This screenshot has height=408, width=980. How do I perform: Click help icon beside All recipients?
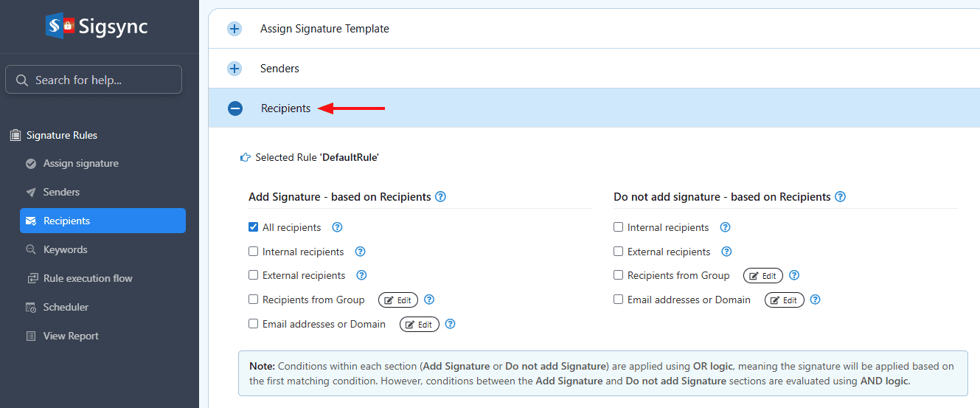pos(338,227)
